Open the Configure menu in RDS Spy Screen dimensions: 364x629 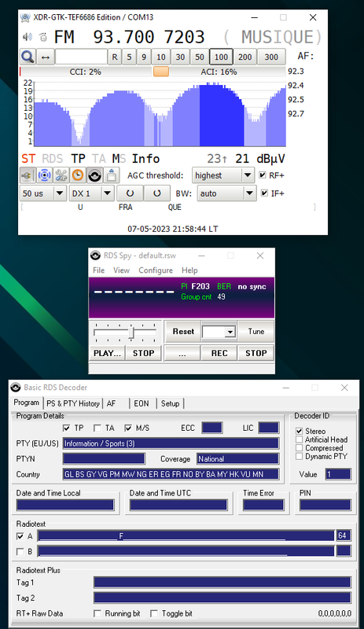156,270
